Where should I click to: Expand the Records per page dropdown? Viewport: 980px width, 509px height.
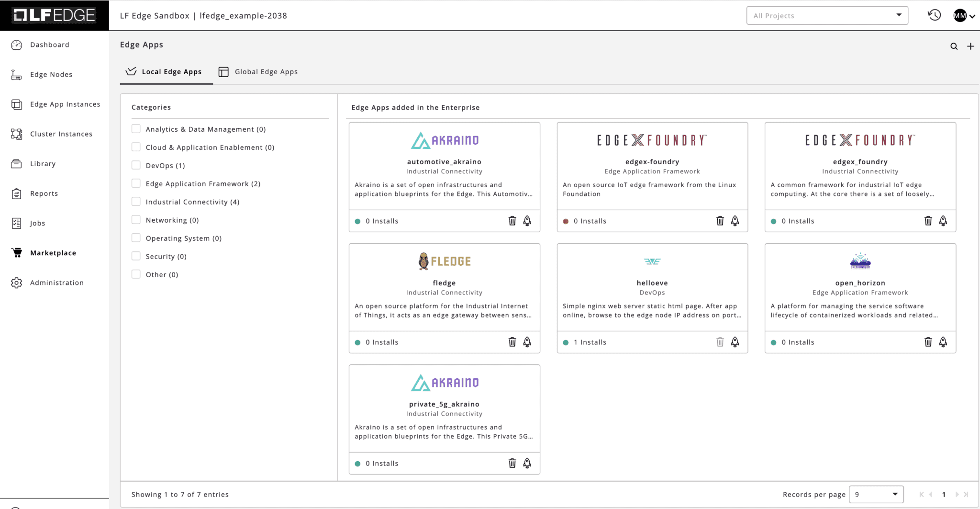(876, 494)
